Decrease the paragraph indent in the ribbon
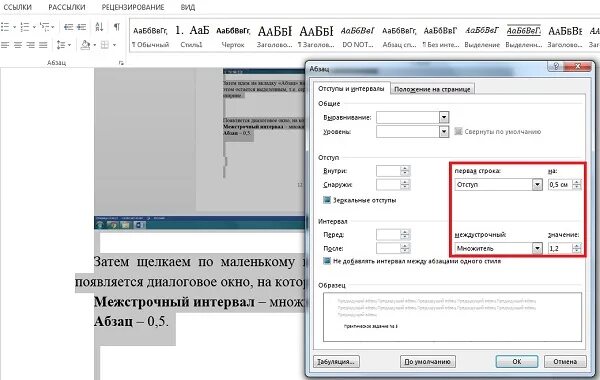The width and height of the screenshot is (600, 380). coord(68,27)
